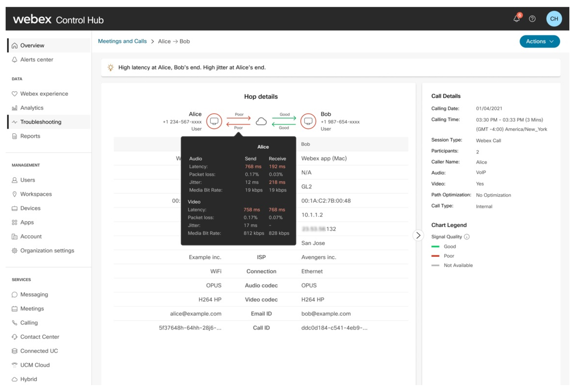Click the audio receive jitter 218 ms
The width and height of the screenshot is (575, 392).
[277, 182]
